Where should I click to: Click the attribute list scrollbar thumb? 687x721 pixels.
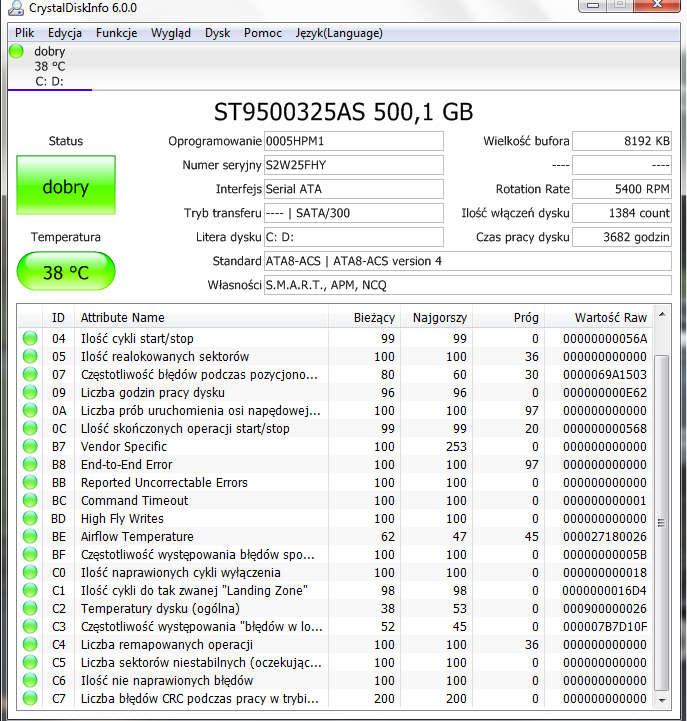click(662, 523)
